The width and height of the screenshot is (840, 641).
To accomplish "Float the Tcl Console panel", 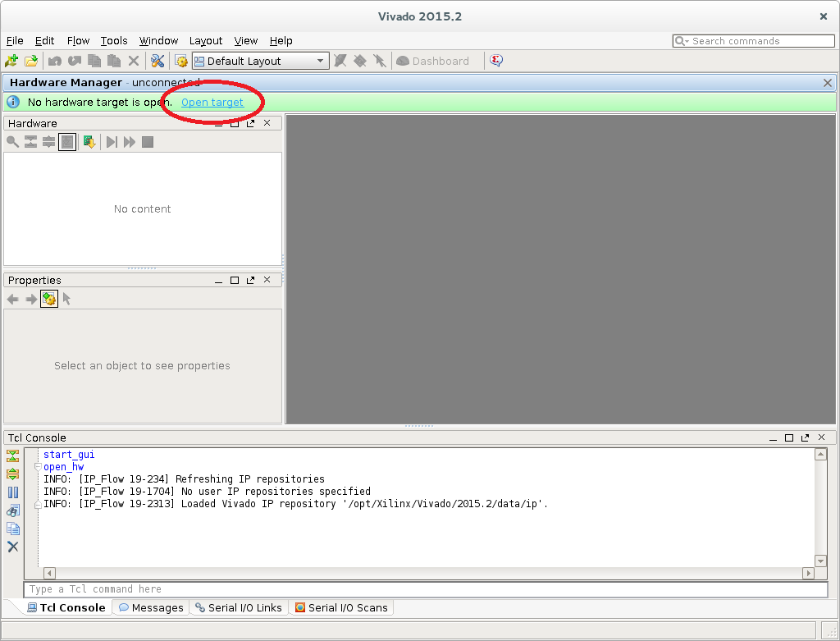I will coord(805,438).
